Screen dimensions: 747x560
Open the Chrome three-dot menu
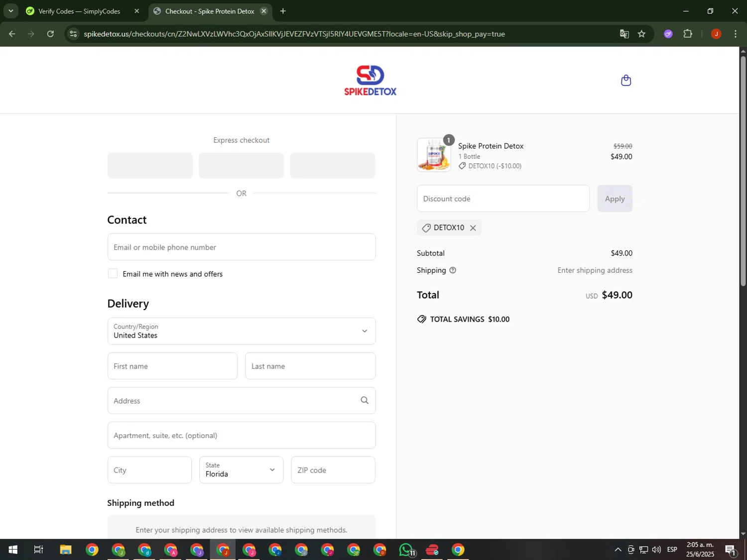coord(736,34)
